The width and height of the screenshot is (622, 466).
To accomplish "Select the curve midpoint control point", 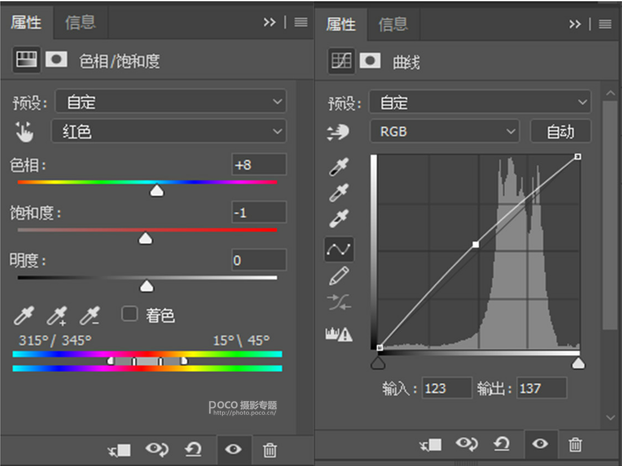I will (x=476, y=245).
